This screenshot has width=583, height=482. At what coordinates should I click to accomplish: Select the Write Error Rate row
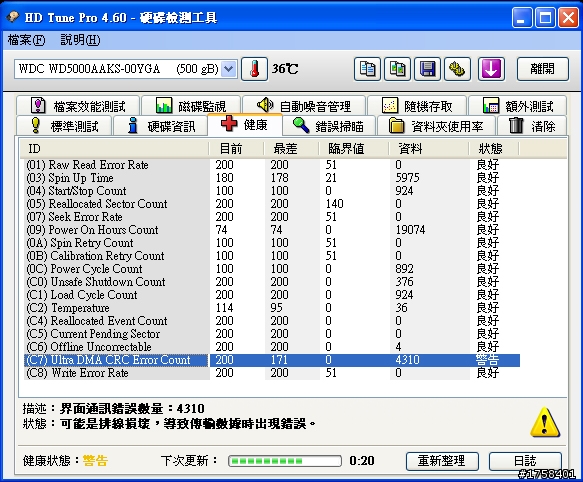tap(272, 373)
